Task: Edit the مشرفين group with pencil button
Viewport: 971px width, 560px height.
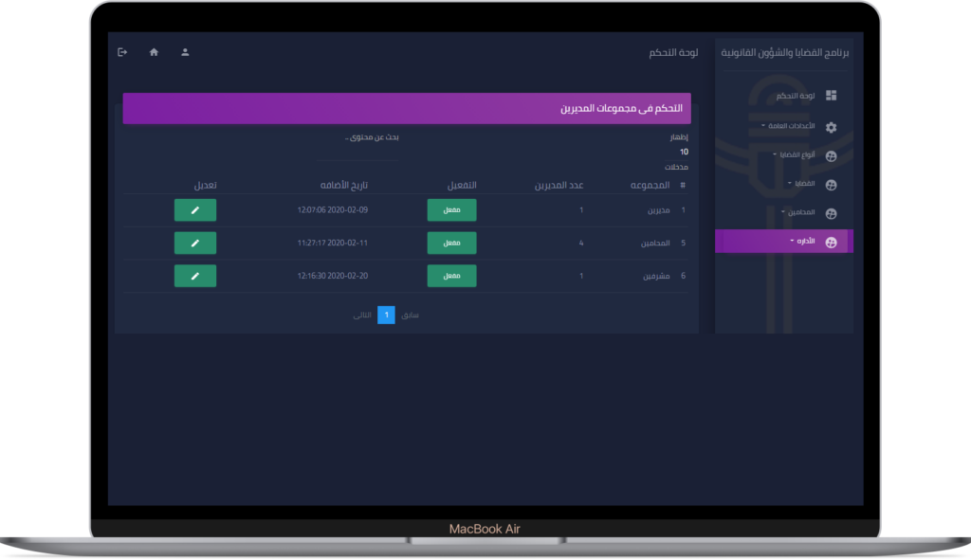Action: click(x=195, y=276)
